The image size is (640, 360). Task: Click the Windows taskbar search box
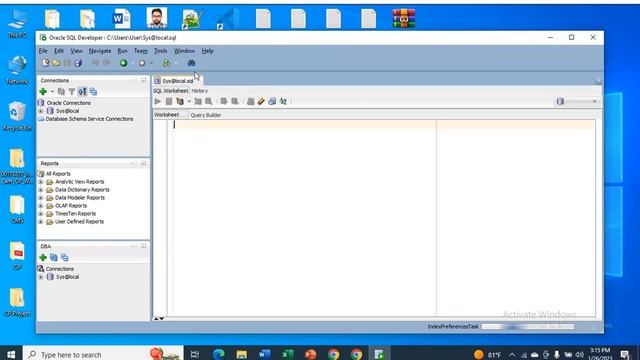point(103,354)
